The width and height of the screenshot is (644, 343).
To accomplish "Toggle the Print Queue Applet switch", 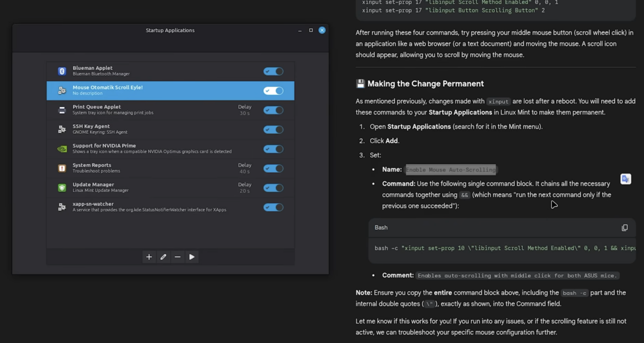I will (x=273, y=110).
